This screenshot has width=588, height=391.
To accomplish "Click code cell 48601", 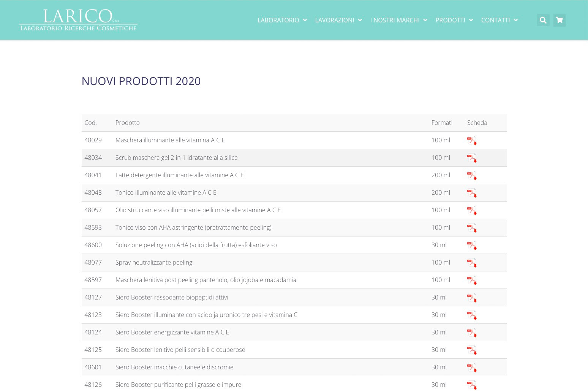I will [93, 367].
